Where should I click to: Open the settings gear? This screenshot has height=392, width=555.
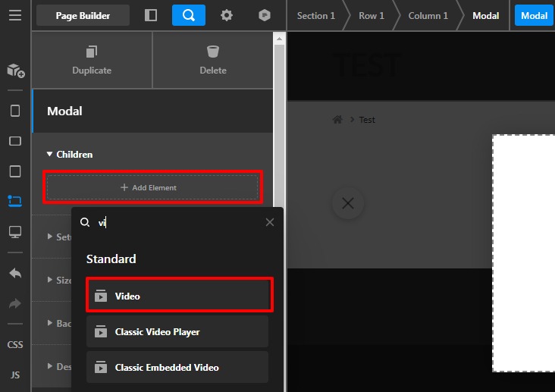click(x=227, y=15)
